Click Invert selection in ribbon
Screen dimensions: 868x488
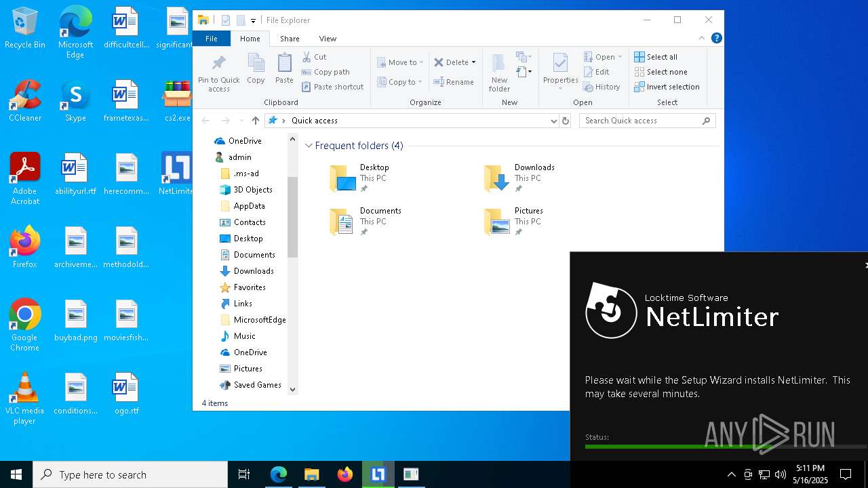pyautogui.click(x=667, y=87)
